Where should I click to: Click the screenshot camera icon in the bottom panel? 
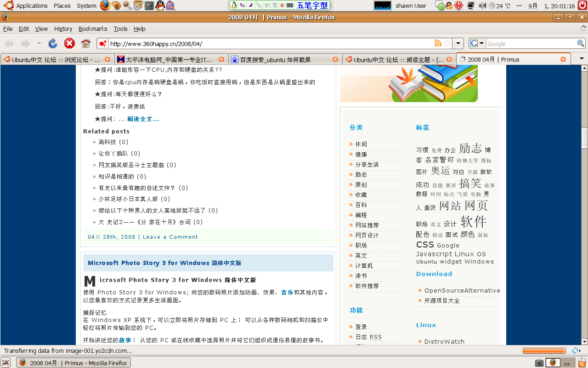(538, 362)
